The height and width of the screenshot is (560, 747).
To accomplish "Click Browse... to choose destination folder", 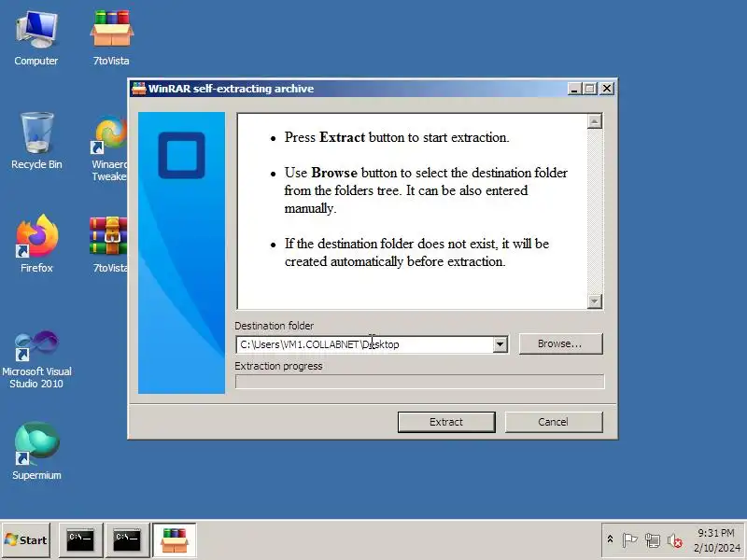I will coord(561,343).
